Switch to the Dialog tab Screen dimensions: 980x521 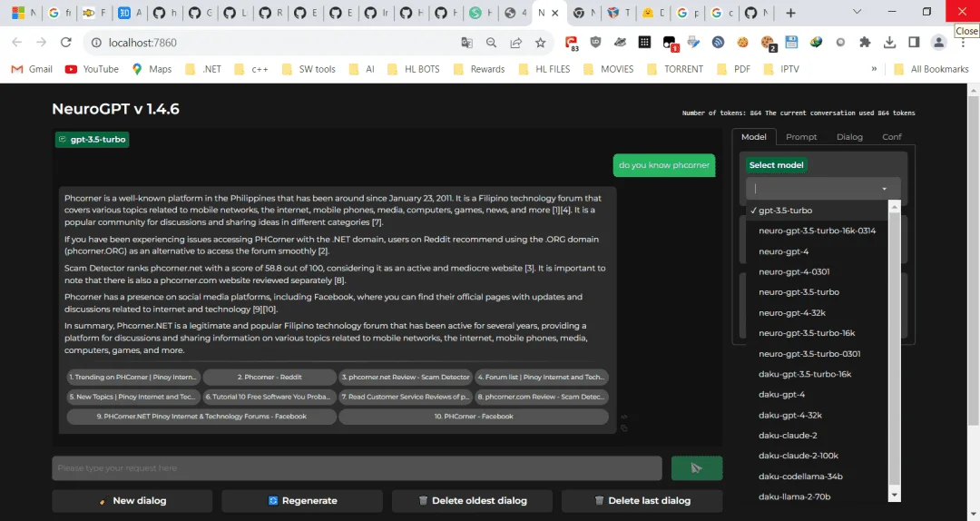[x=849, y=136]
